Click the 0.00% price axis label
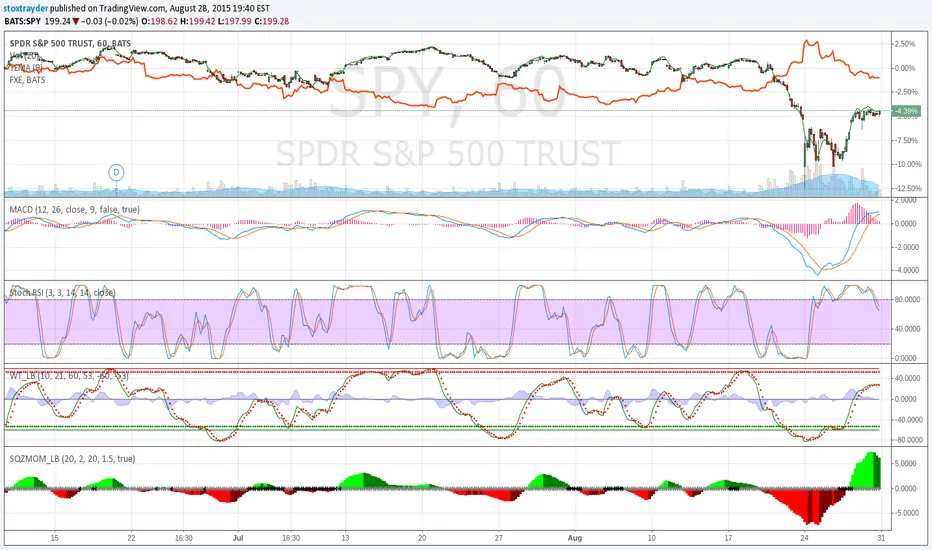Screen dimensions: 932x550 pyautogui.click(x=905, y=68)
